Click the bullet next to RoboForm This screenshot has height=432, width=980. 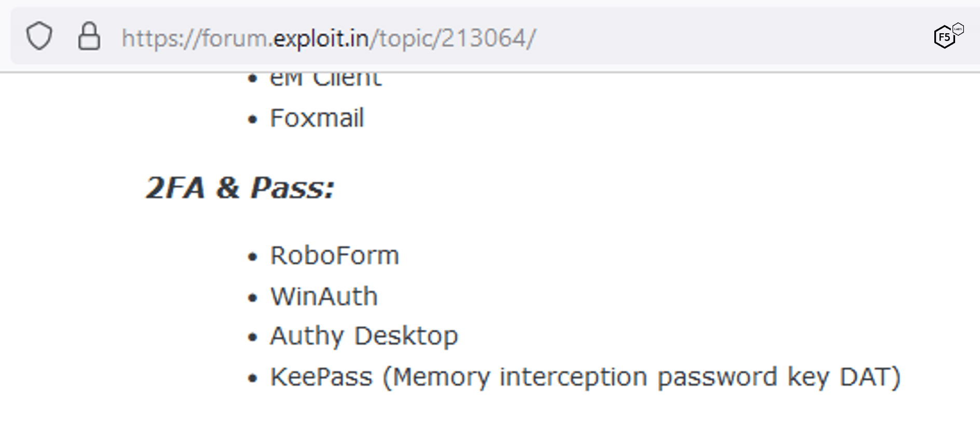click(253, 257)
